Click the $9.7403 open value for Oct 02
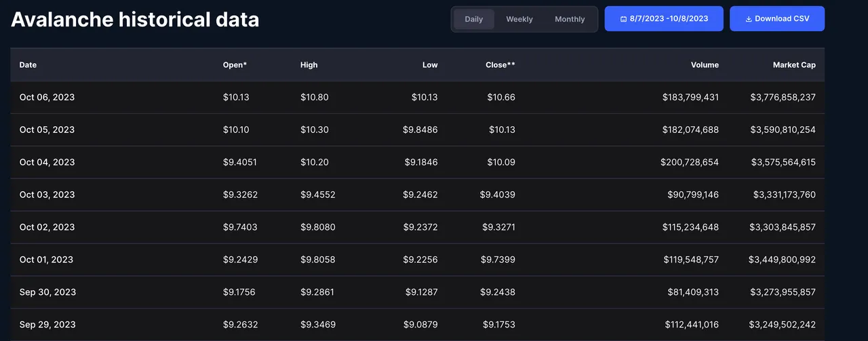 pos(240,228)
